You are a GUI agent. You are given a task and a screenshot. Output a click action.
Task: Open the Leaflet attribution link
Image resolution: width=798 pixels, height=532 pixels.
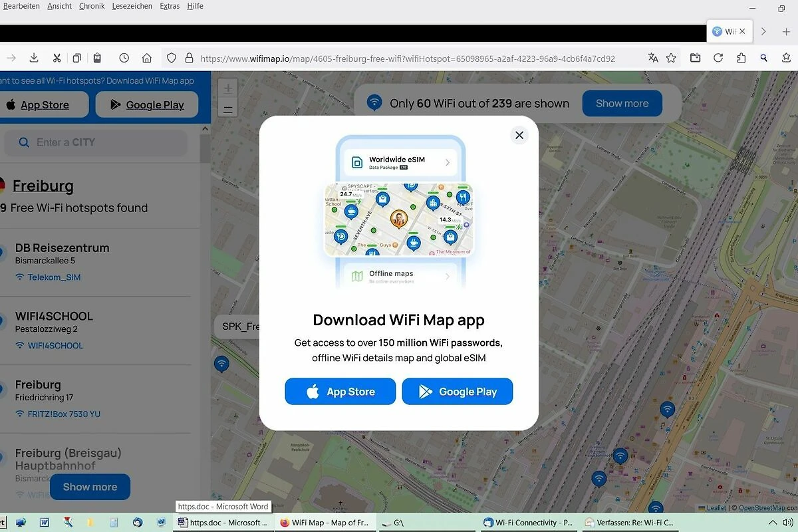click(716, 508)
